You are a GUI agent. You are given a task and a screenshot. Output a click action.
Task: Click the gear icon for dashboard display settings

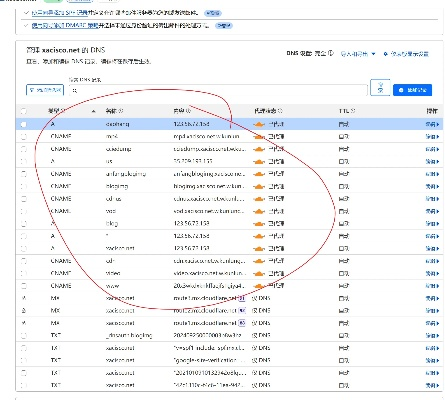coord(386,54)
